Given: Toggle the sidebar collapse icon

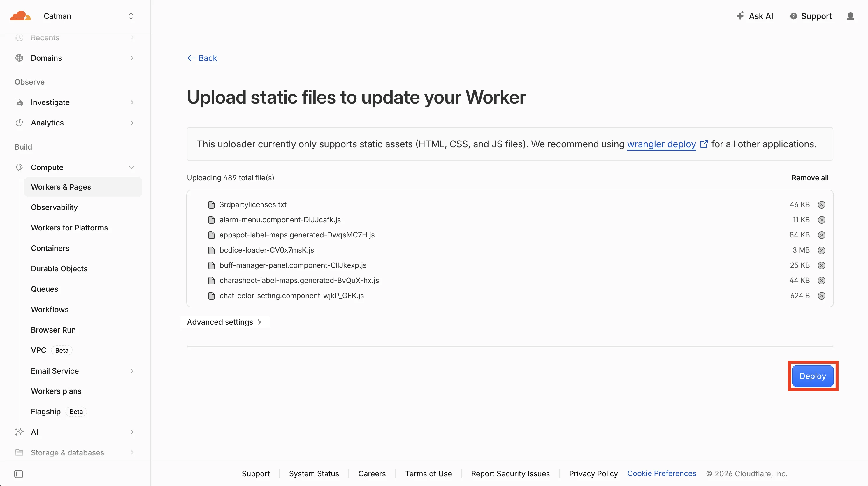Looking at the screenshot, I should click(19, 474).
